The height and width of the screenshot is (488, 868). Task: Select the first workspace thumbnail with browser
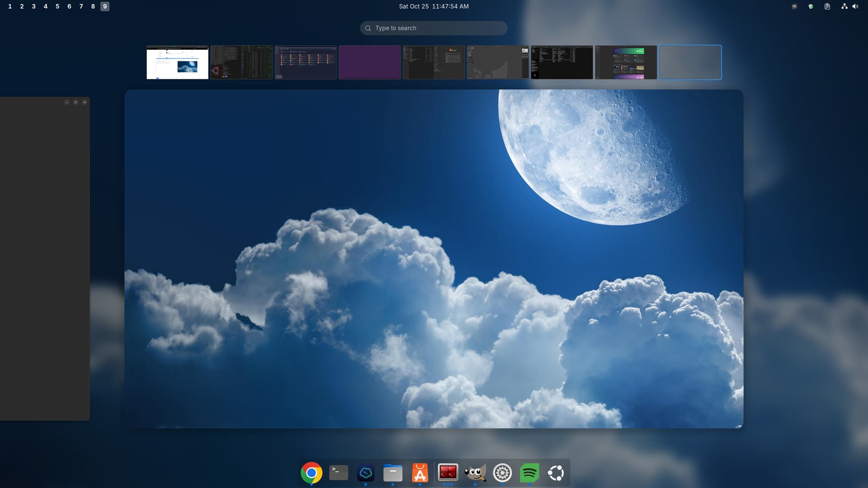[x=177, y=62]
